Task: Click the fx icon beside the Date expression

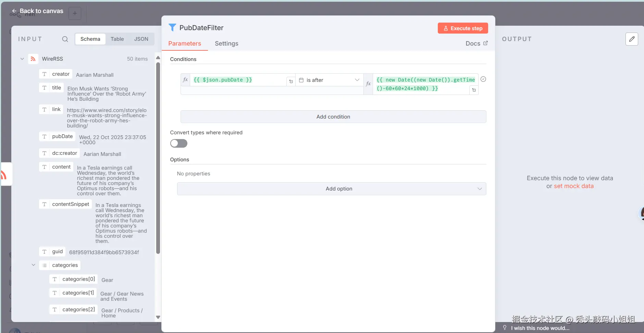Action: 368,84
